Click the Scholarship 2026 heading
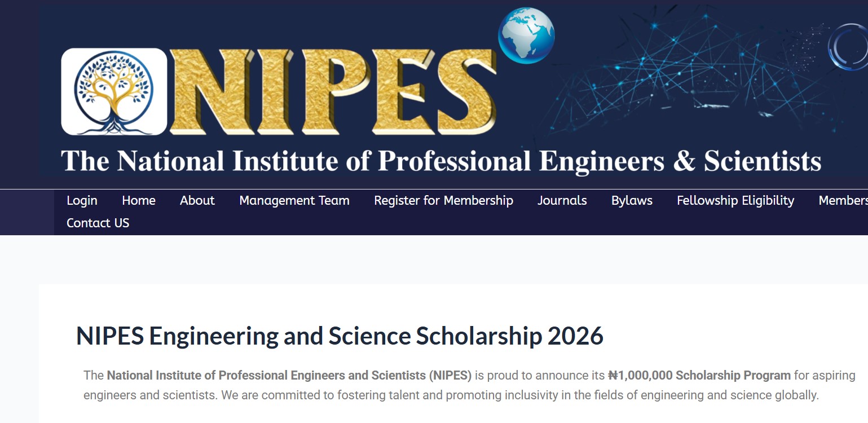 (x=340, y=336)
